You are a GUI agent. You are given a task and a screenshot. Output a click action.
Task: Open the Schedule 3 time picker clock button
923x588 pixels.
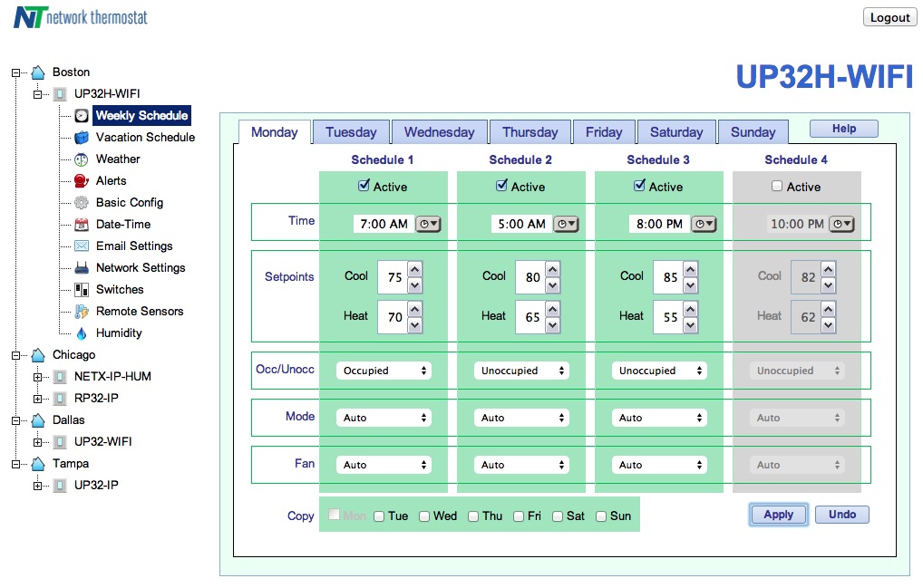coord(704,224)
